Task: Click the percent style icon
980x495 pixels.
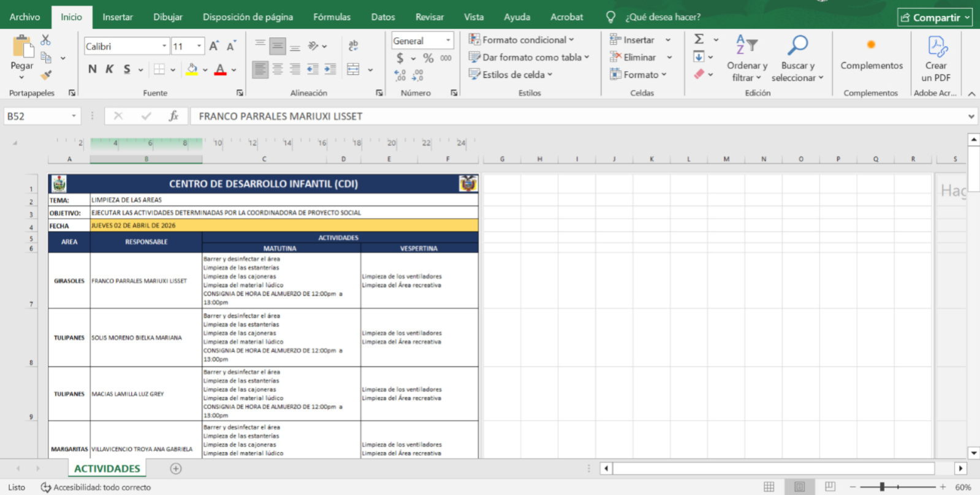Action: click(428, 58)
